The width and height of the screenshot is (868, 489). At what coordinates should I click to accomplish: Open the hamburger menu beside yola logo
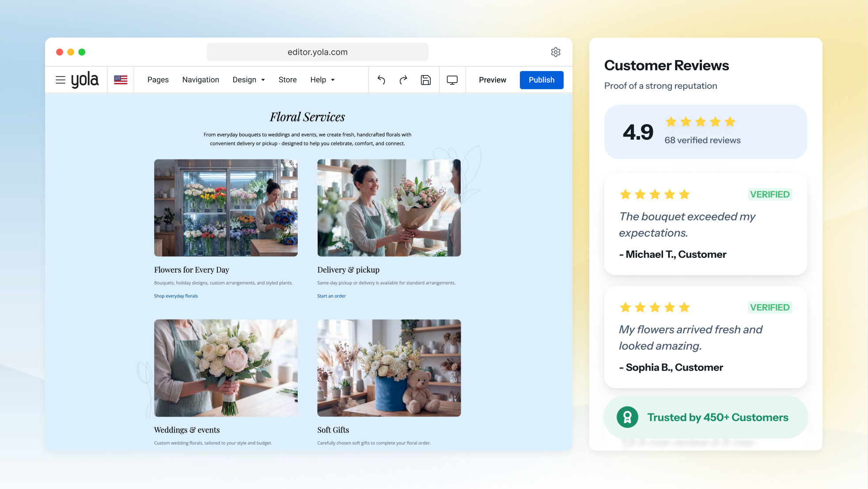[x=61, y=80]
